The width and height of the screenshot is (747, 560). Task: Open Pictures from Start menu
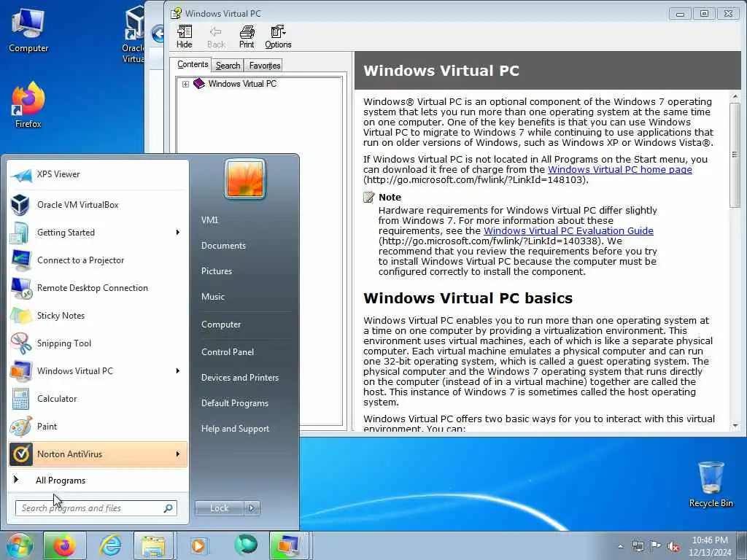216,271
